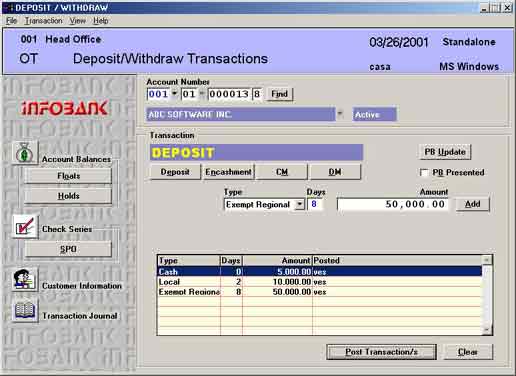Open Account Balances money bag icon
The image size is (516, 376).
(x=25, y=153)
